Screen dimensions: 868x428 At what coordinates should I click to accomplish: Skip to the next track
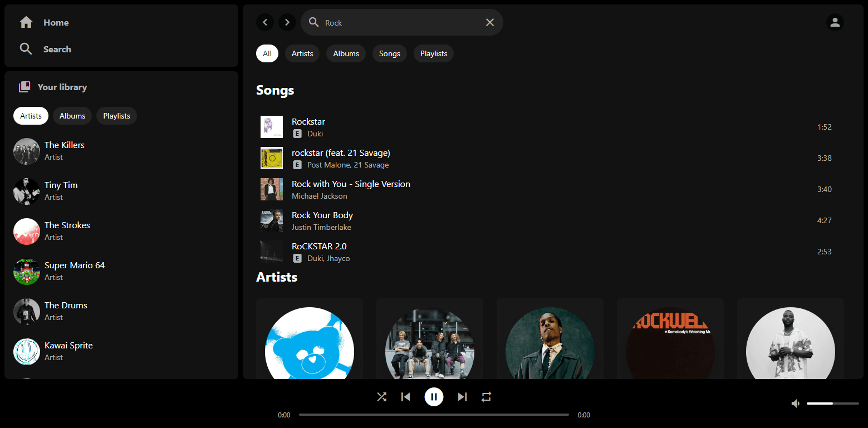[x=462, y=397]
